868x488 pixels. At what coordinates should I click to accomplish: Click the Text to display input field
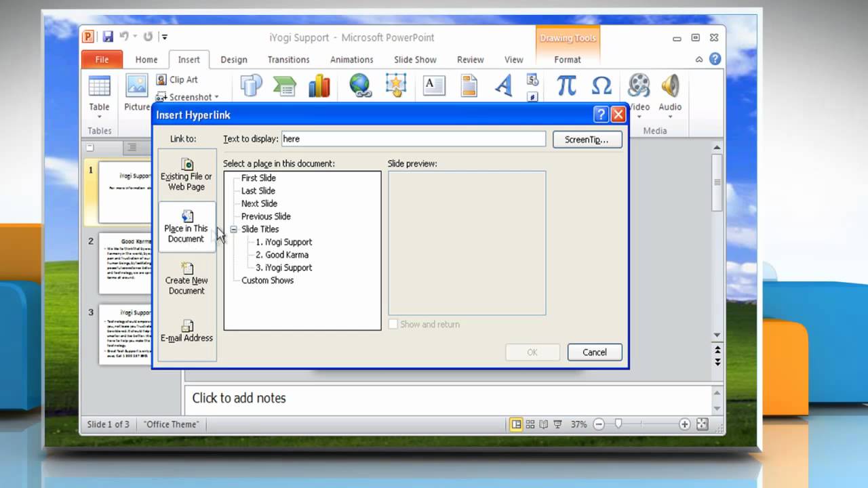coord(413,139)
